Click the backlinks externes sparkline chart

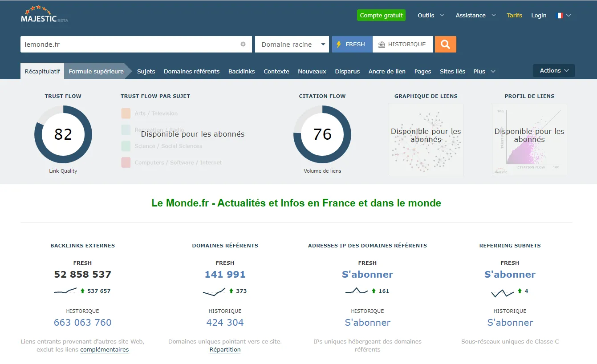[x=65, y=291]
